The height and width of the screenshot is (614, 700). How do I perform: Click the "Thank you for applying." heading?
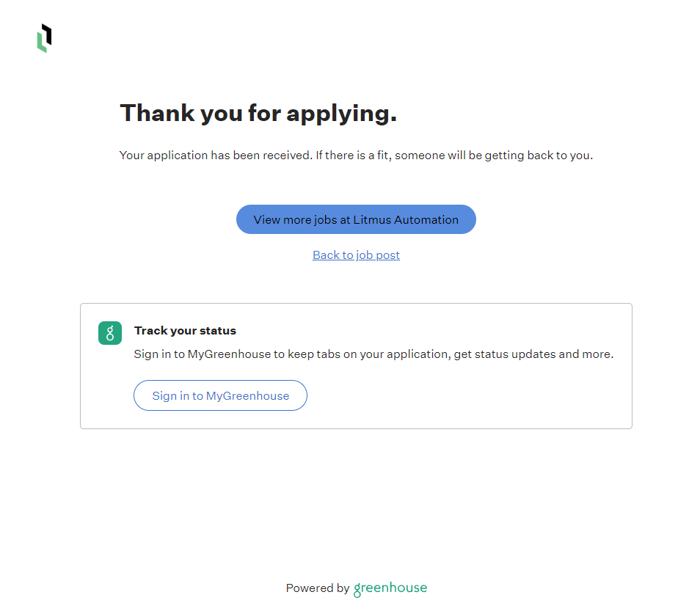tap(258, 113)
